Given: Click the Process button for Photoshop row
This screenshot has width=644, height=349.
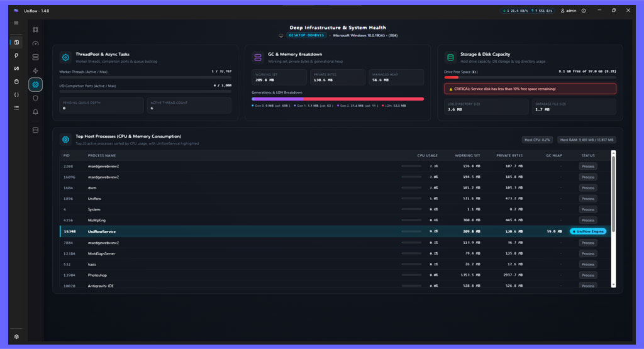Looking at the screenshot, I should [588, 275].
